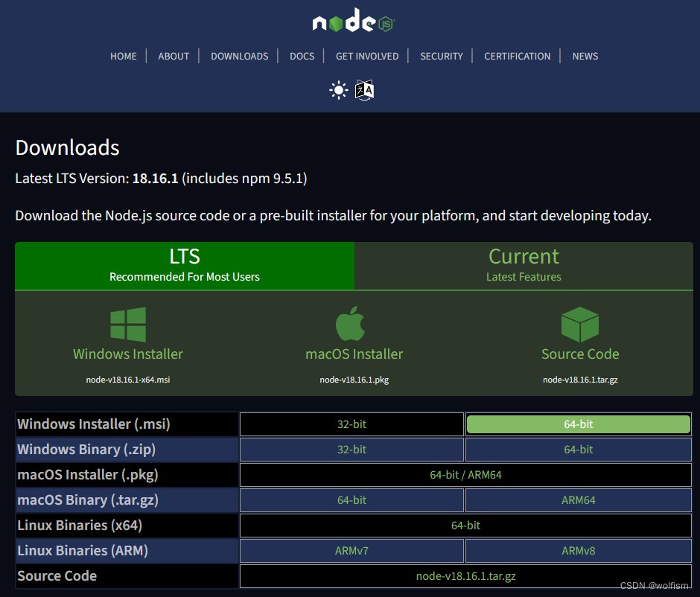This screenshot has height=597, width=700.
Task: Open the language translation icon
Action: pos(364,90)
